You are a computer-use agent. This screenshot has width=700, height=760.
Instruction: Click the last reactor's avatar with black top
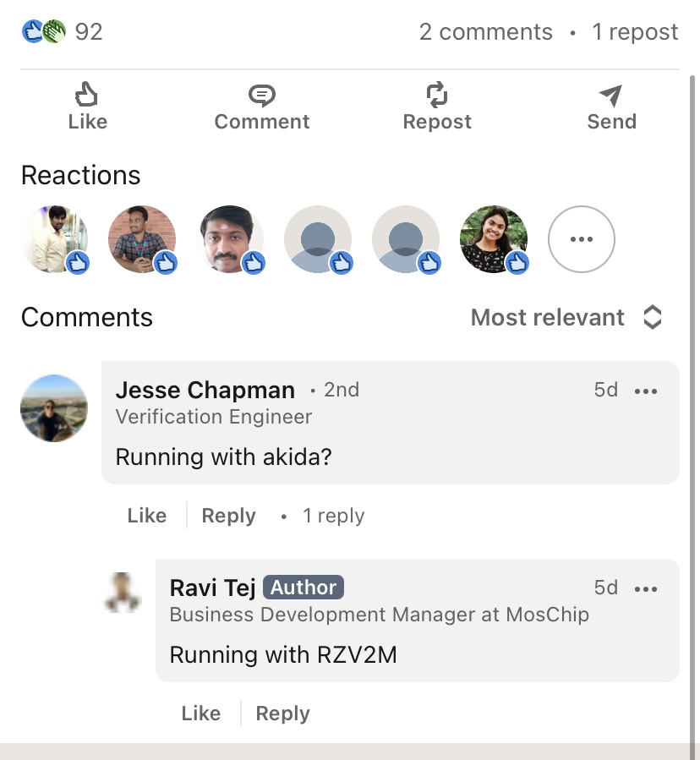tap(494, 239)
